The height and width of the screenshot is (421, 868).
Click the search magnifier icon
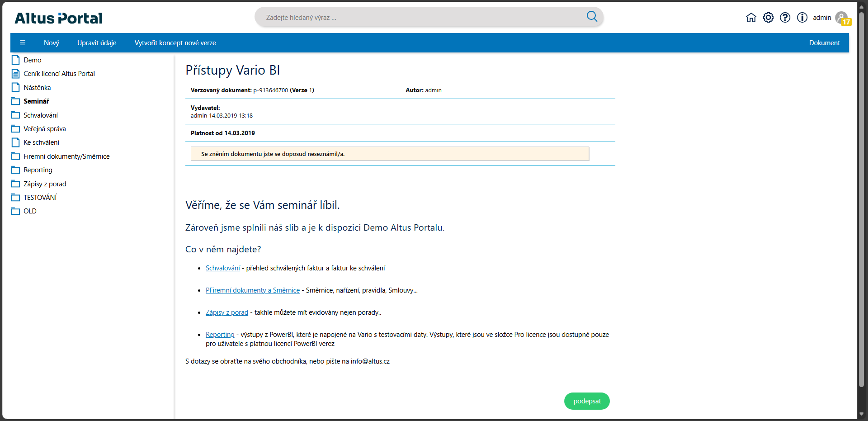(592, 17)
